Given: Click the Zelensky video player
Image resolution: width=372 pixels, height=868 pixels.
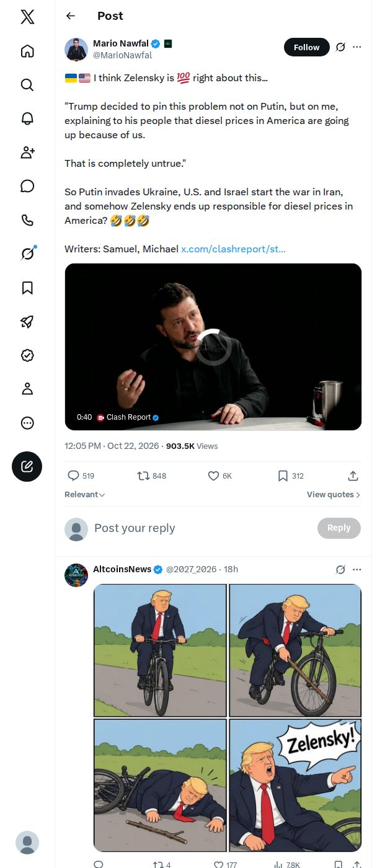Looking at the screenshot, I should (x=213, y=347).
